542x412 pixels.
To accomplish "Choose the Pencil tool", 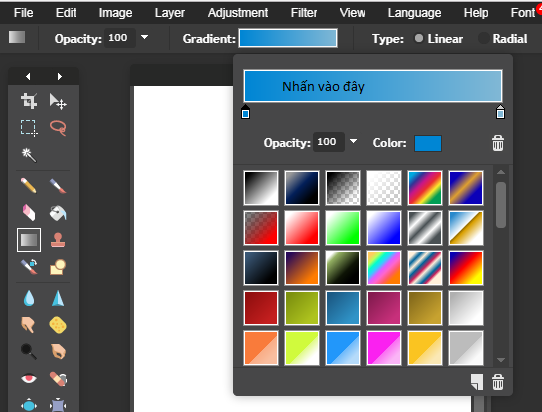I will (x=29, y=186).
